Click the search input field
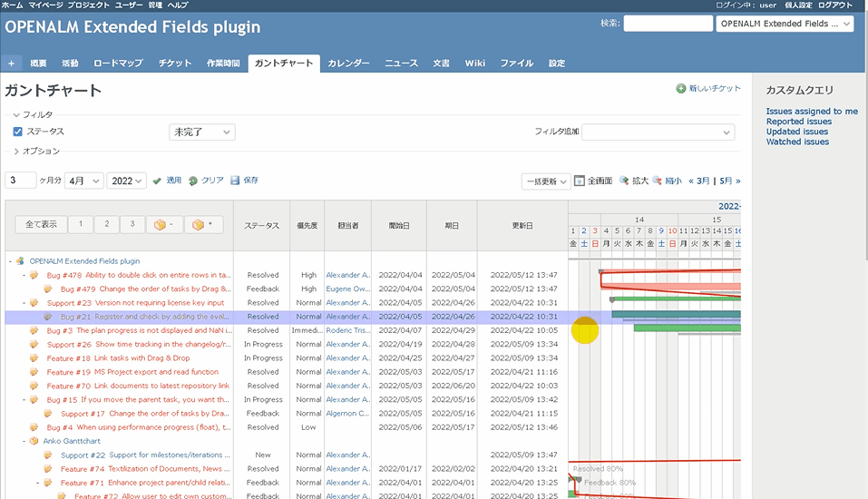The image size is (868, 499). (668, 24)
